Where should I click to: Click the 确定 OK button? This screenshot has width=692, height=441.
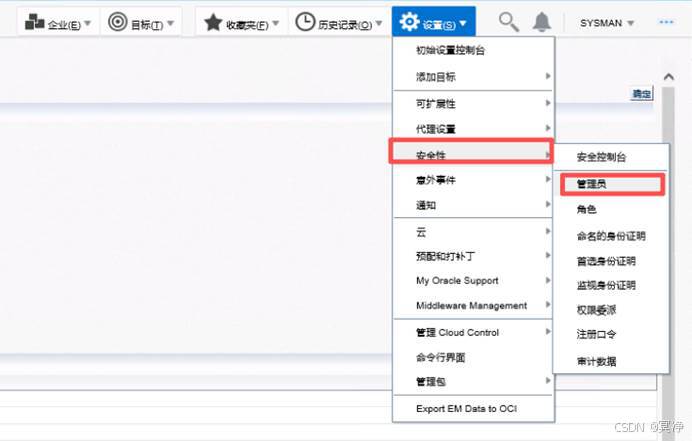[x=642, y=94]
